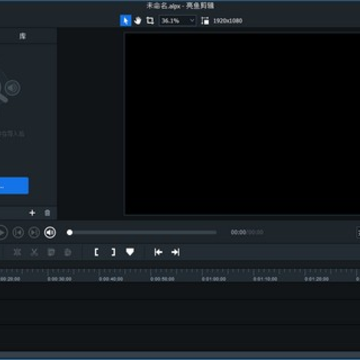The width and height of the screenshot is (360, 360).
Task: Click the greyed-out split clip icon
Action: point(17,252)
